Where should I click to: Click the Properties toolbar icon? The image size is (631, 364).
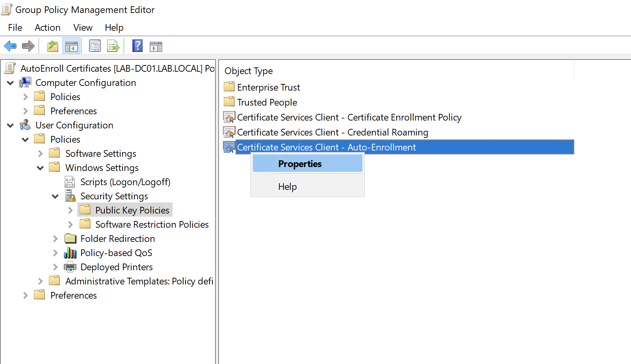coord(95,46)
